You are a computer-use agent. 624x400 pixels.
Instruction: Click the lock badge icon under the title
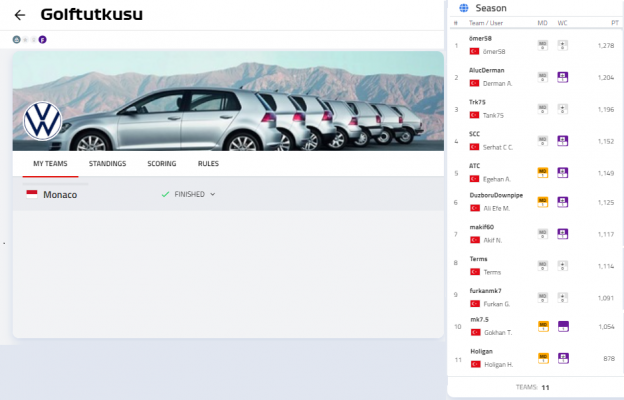pos(16,39)
